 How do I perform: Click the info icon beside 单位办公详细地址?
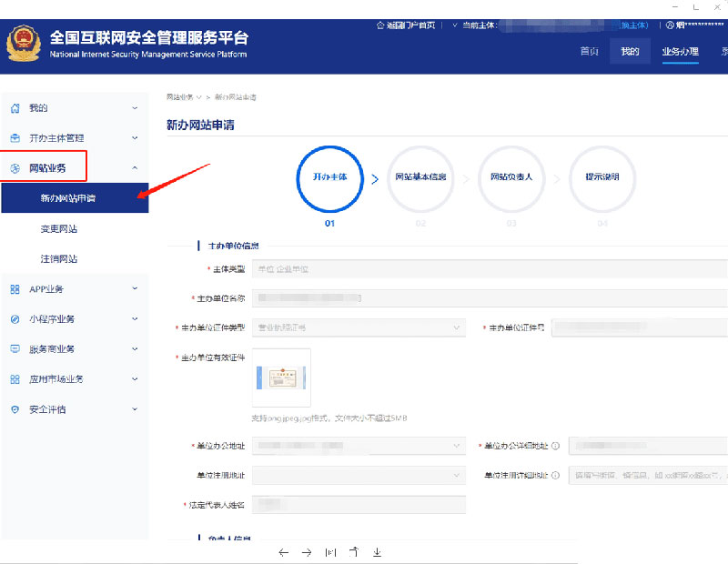(555, 446)
